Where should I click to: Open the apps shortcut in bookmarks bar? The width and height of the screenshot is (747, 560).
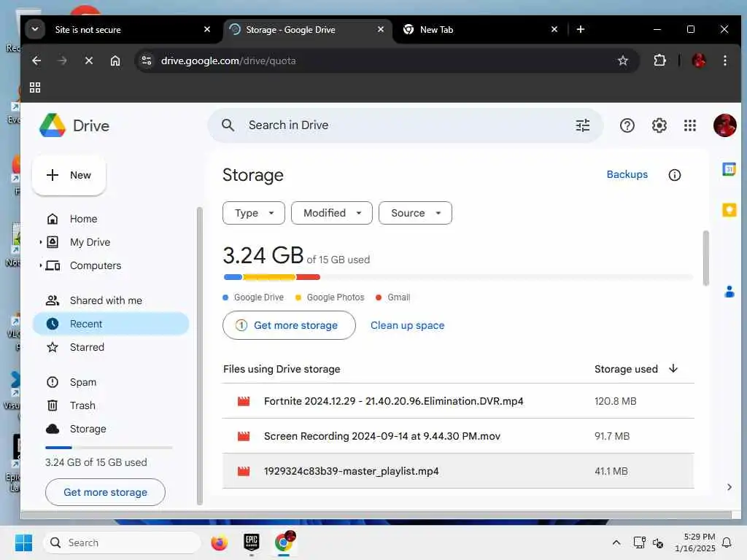(x=35, y=87)
